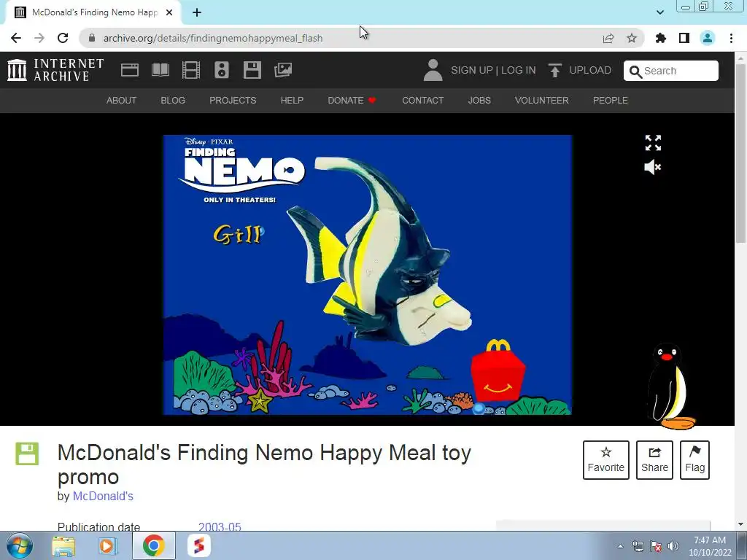Click the SIGN UP link
The height and width of the screenshot is (560, 747).
(x=472, y=70)
